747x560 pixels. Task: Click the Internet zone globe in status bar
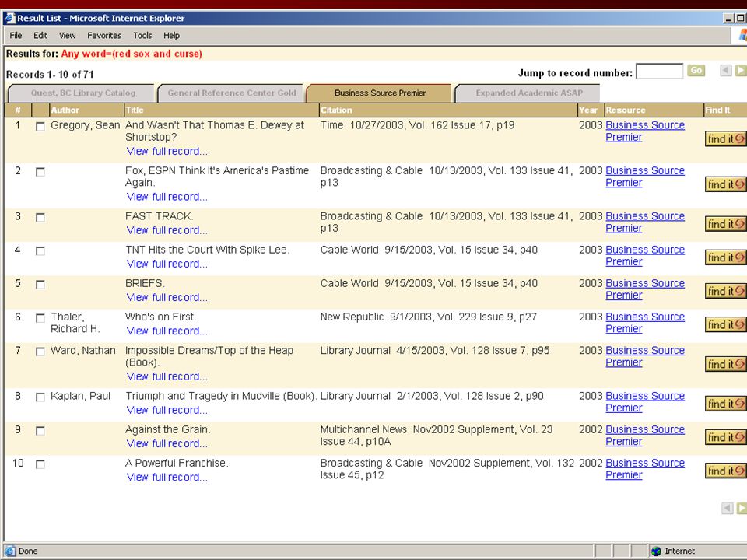[656, 551]
